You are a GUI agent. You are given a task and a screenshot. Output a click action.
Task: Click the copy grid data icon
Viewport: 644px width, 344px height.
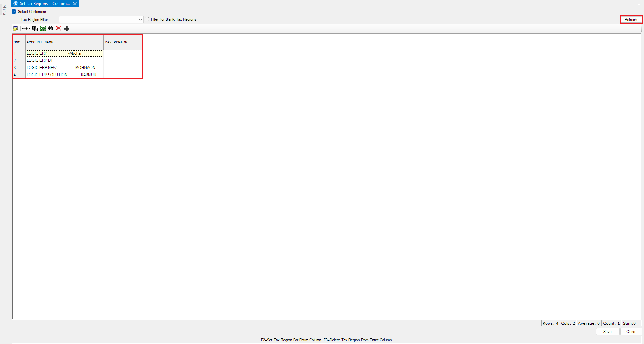point(35,28)
